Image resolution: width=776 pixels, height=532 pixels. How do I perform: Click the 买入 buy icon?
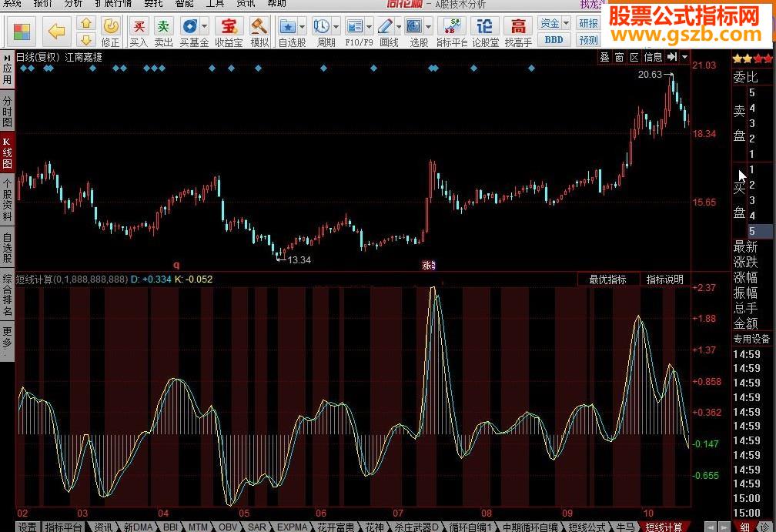139,32
